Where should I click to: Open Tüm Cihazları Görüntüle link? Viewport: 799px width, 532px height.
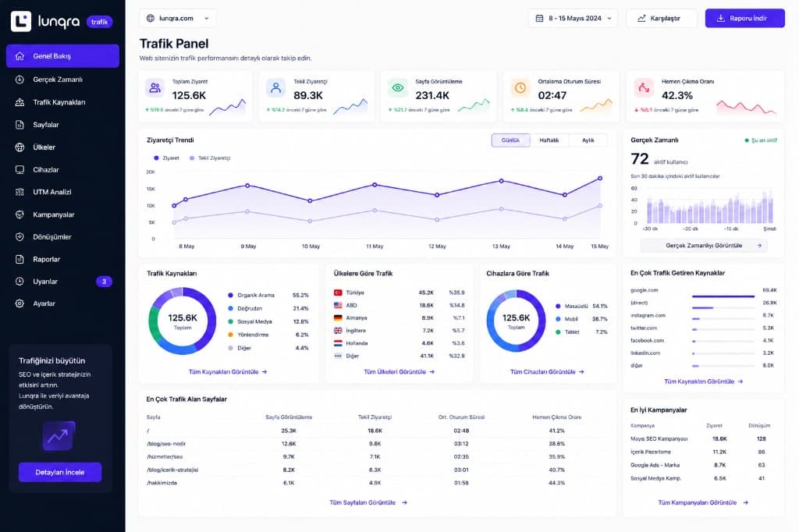point(547,372)
